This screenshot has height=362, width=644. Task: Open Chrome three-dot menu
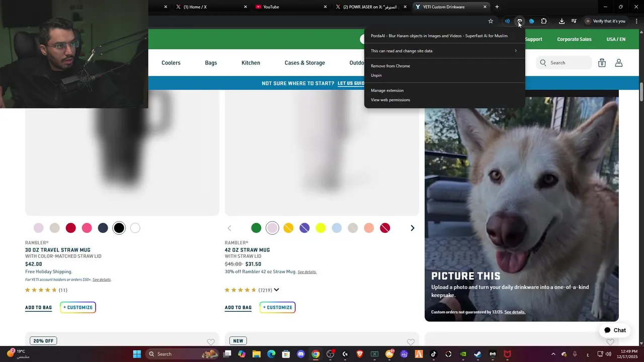coord(636,21)
